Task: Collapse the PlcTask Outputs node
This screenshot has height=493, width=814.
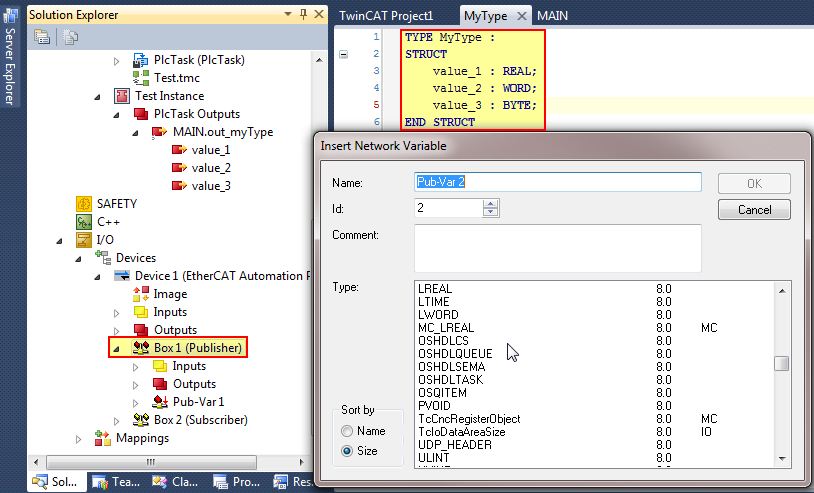Action: 117,115
